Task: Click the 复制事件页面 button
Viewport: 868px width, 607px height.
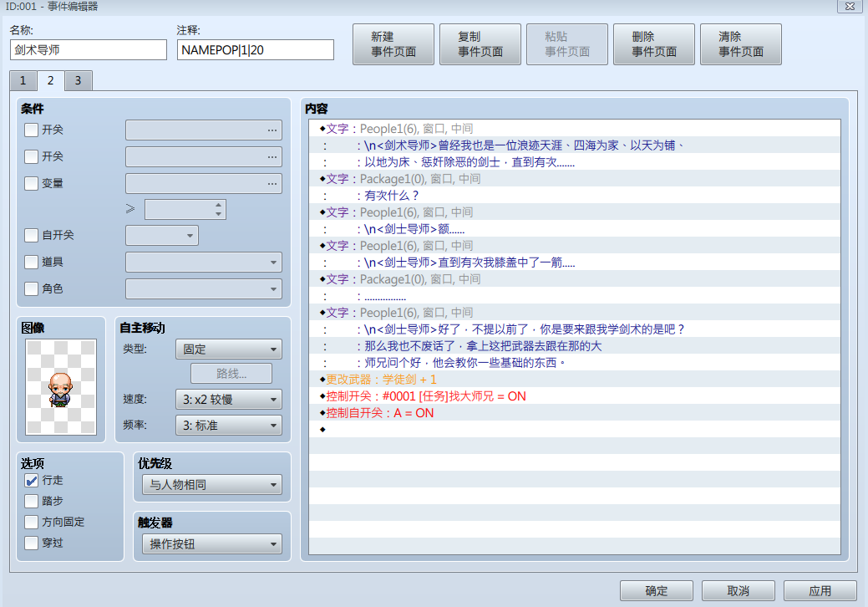Action: [480, 44]
